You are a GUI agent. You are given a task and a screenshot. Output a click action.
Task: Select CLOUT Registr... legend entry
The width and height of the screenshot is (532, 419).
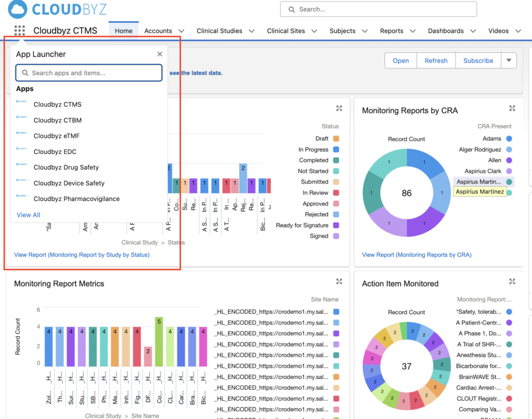(484, 399)
